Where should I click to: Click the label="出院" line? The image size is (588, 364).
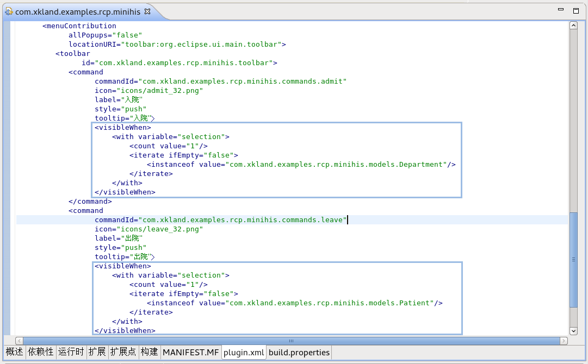pyautogui.click(x=119, y=238)
